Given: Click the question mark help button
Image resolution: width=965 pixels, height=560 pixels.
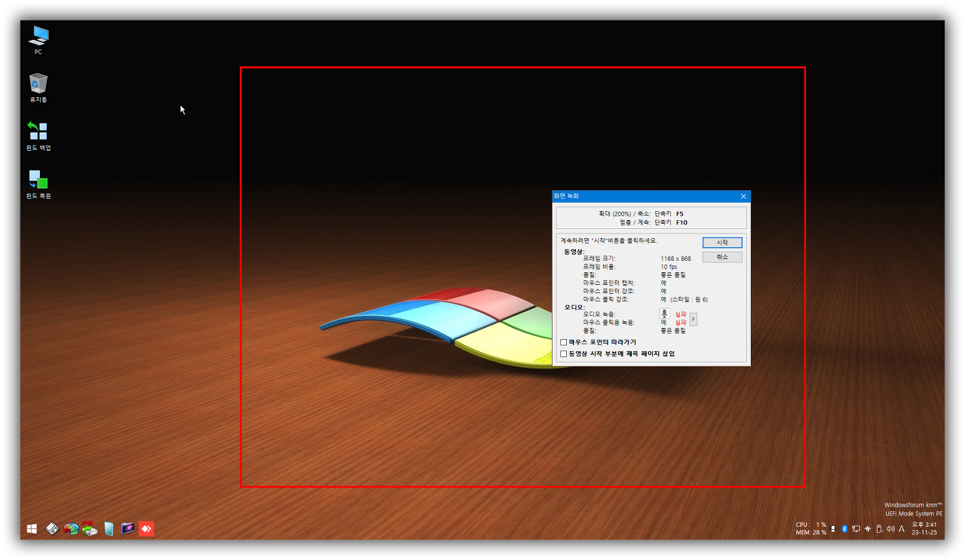Looking at the screenshot, I should pyautogui.click(x=693, y=320).
